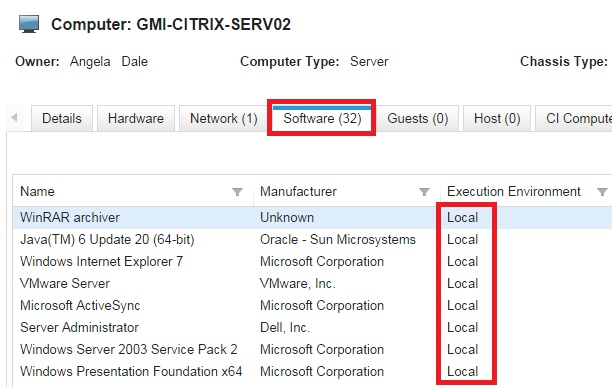Image resolution: width=612 pixels, height=387 pixels.
Task: Open the Name column filter
Action: click(x=237, y=192)
